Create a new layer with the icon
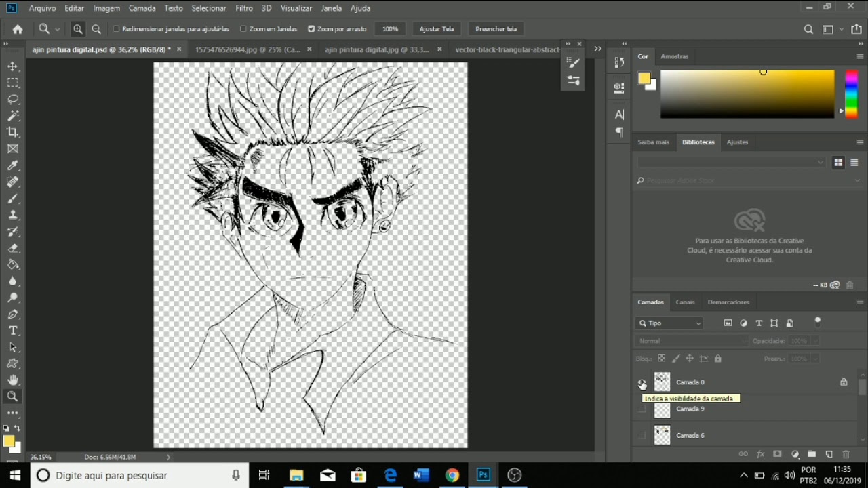The image size is (868, 488). [x=829, y=454]
